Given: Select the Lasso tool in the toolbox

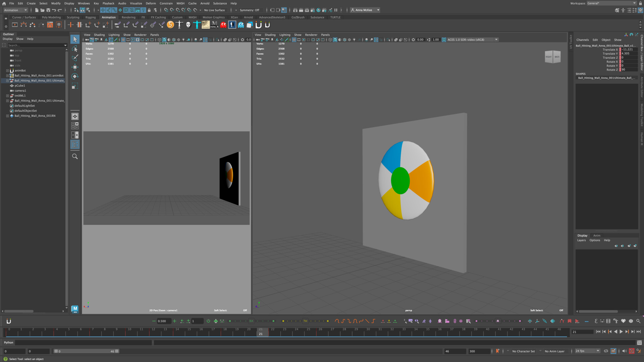Looking at the screenshot, I should 75,49.
